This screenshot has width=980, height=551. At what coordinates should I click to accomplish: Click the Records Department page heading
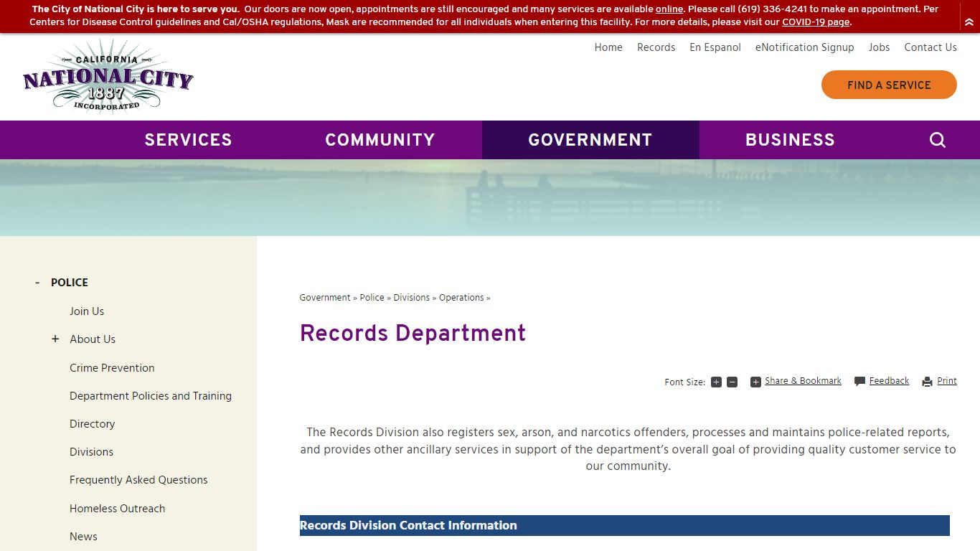click(x=413, y=334)
